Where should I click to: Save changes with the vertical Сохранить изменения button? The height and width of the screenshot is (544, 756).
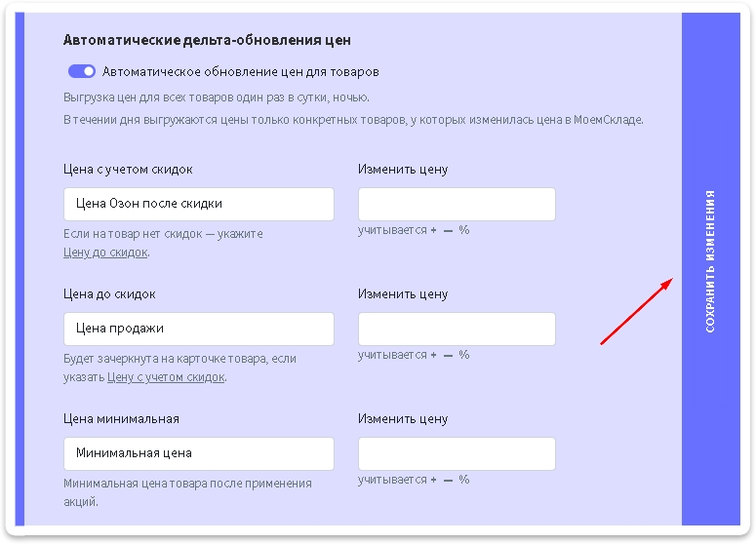(x=710, y=261)
